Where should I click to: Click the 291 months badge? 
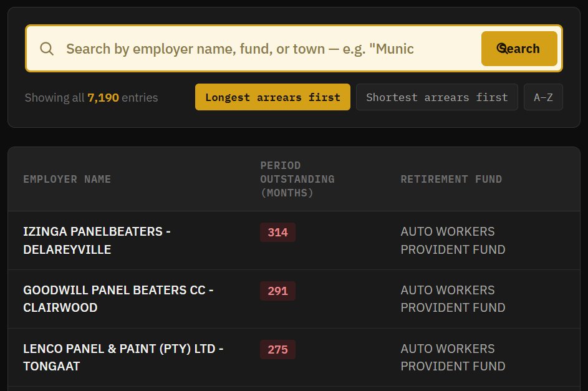pyautogui.click(x=278, y=291)
